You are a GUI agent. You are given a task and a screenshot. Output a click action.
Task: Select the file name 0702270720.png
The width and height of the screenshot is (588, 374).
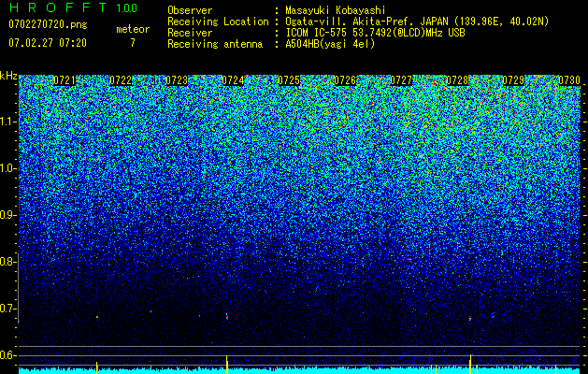(x=48, y=24)
